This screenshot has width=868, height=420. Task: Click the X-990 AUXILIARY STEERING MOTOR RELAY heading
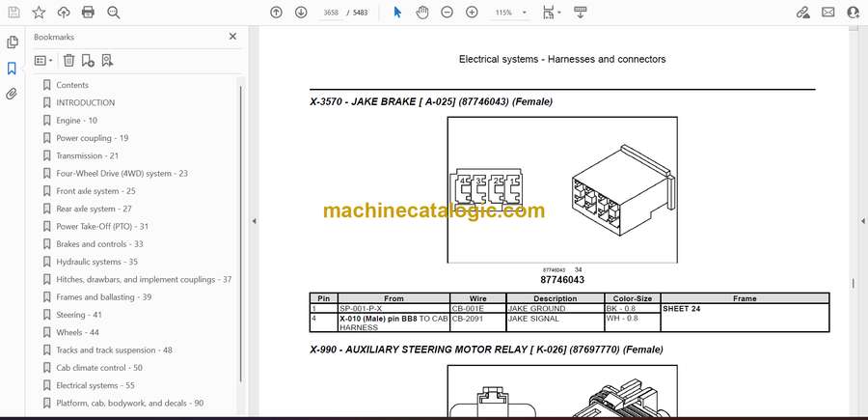[x=486, y=350]
